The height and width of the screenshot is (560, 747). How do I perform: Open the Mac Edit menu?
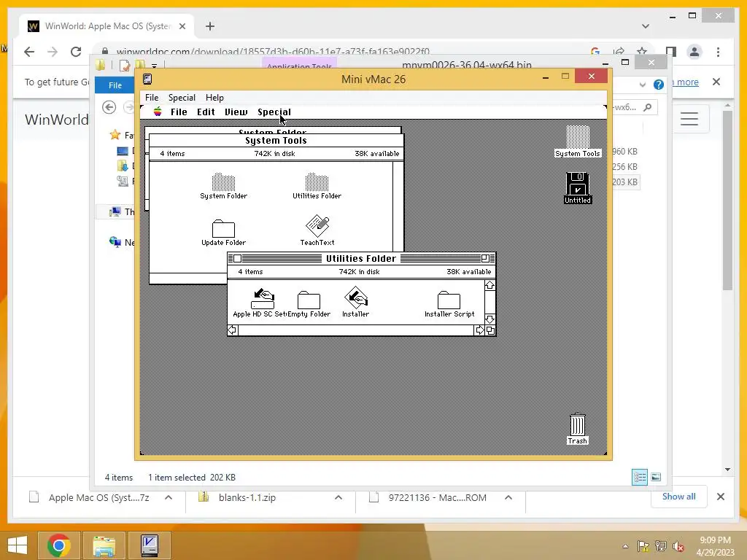206,112
